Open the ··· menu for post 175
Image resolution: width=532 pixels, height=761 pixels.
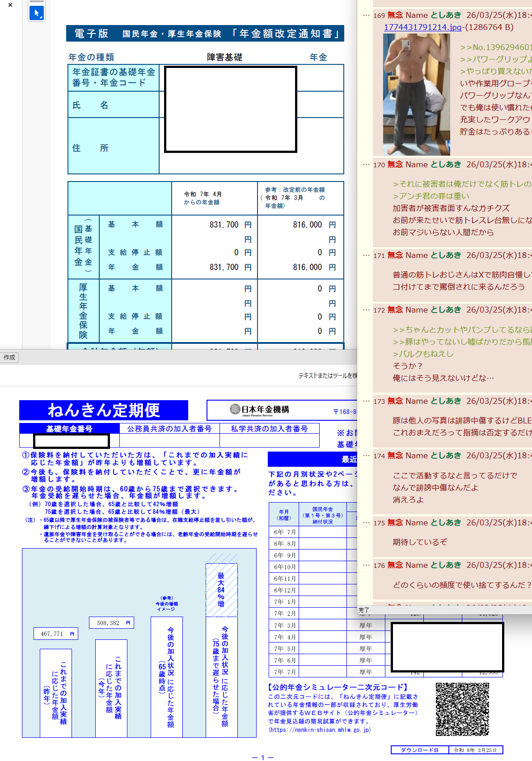[x=366, y=523]
